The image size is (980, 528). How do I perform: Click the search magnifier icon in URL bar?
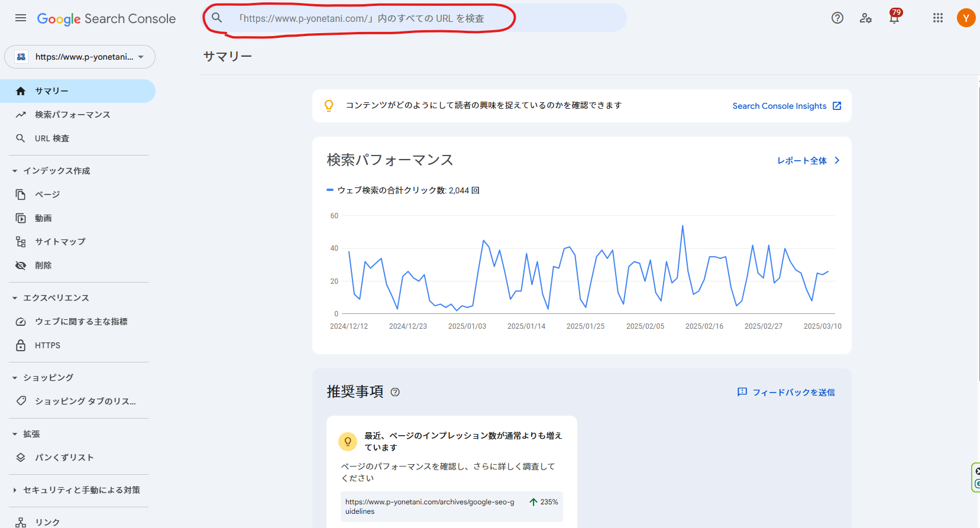tap(217, 18)
